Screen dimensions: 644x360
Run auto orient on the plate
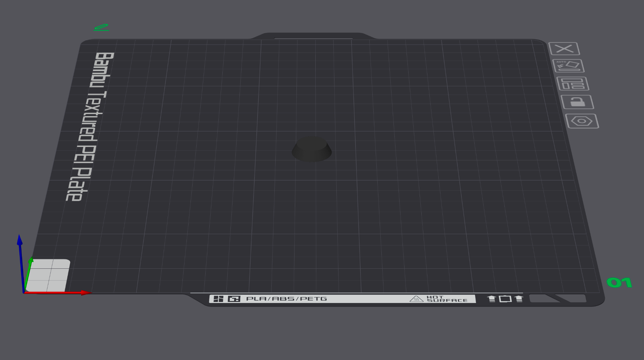pos(569,66)
